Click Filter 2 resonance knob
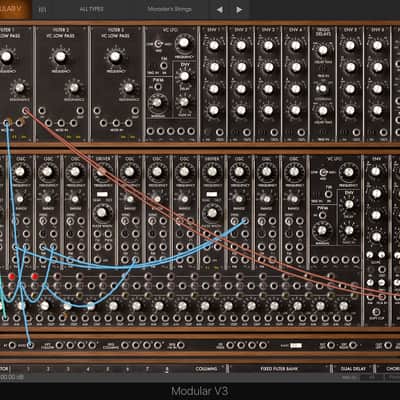400x400 pixels. pos(74,88)
